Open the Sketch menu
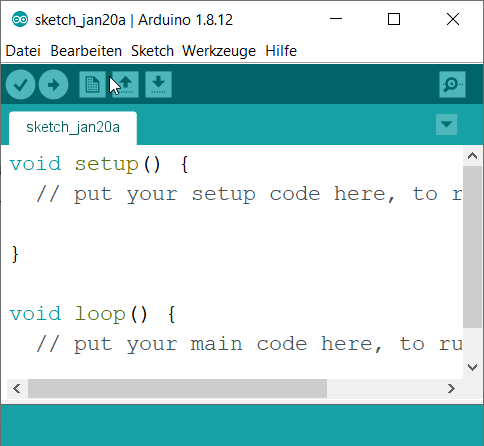The image size is (484, 446). tap(152, 51)
